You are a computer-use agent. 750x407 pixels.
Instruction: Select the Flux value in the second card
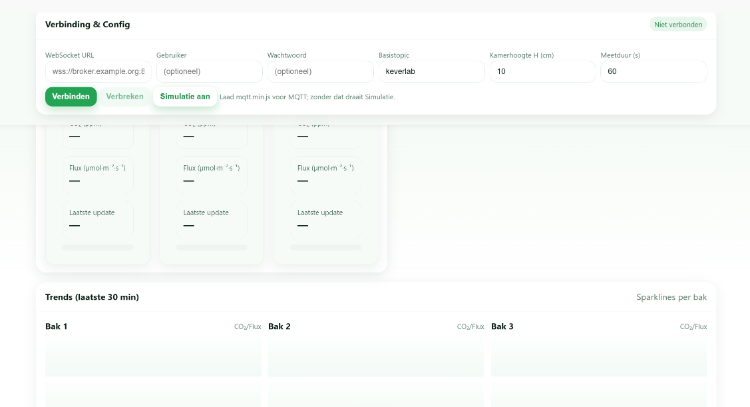(189, 181)
